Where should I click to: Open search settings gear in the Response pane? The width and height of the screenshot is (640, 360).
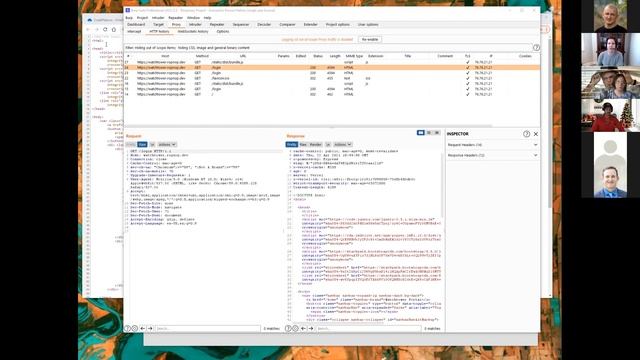296,328
